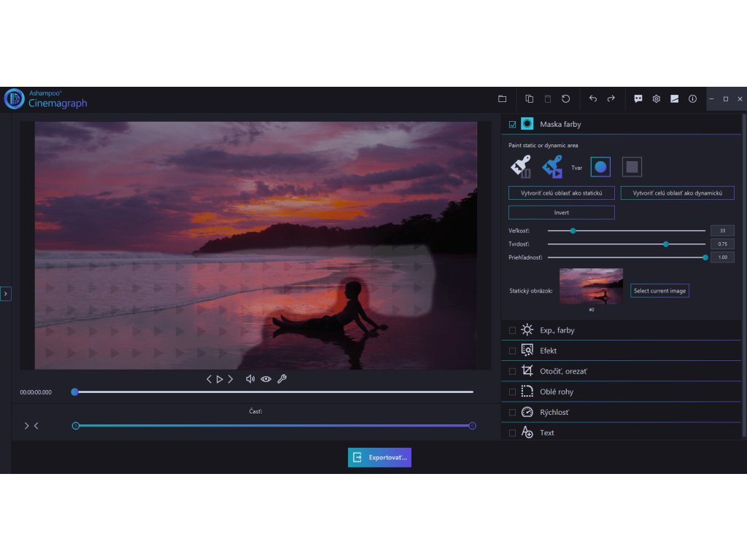Open the feedback chat bubble icon
Screen dimensions: 747x560
pos(638,98)
